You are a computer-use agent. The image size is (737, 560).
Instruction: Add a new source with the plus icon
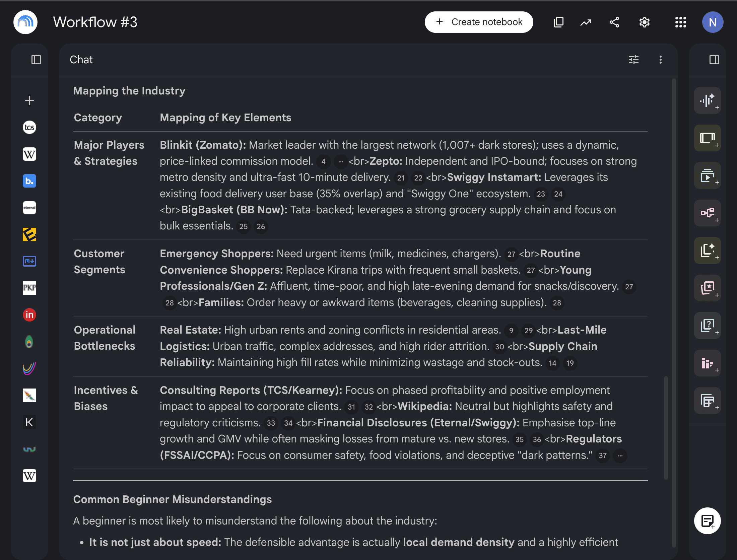point(29,100)
